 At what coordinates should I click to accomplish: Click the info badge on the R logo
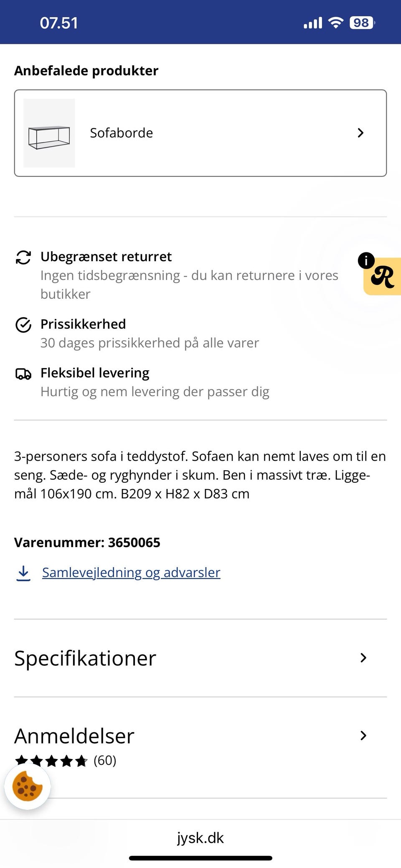[x=366, y=261]
